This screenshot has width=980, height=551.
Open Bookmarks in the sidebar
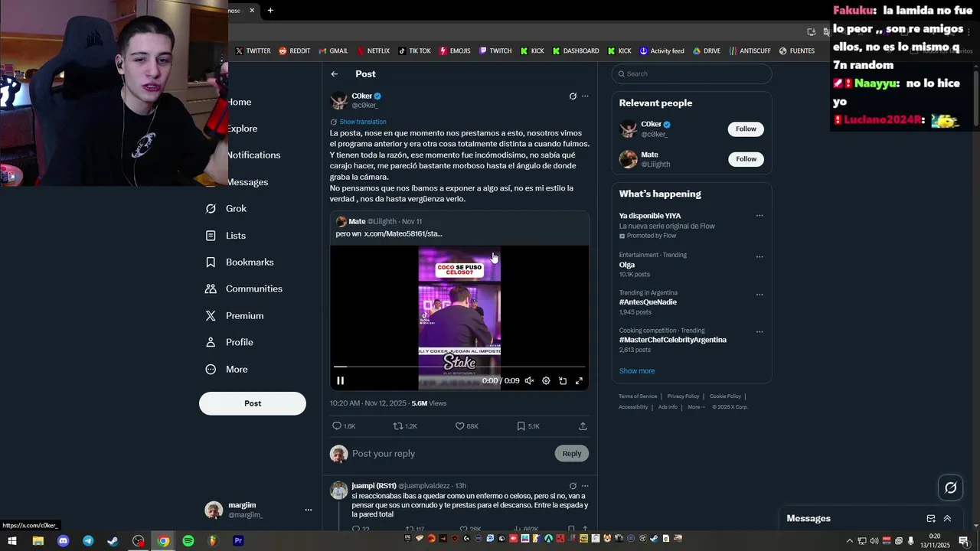(240, 262)
